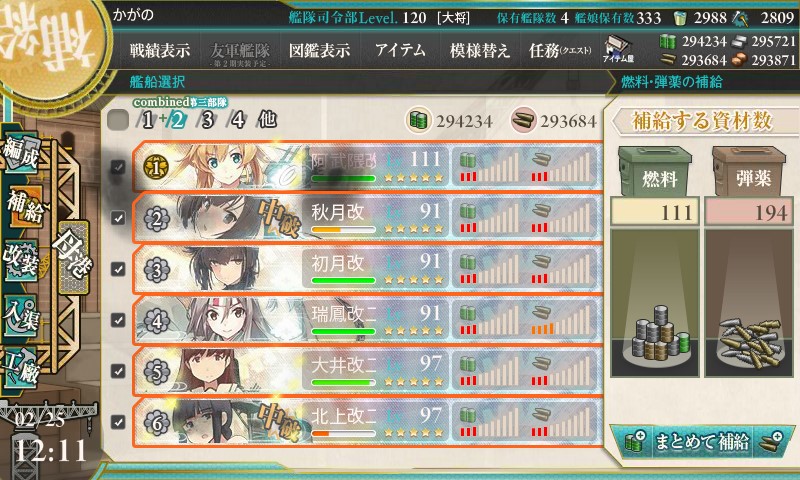Image resolution: width=800 pixels, height=480 pixels.
Task: Switch to fleet tab 3
Action: click(207, 120)
